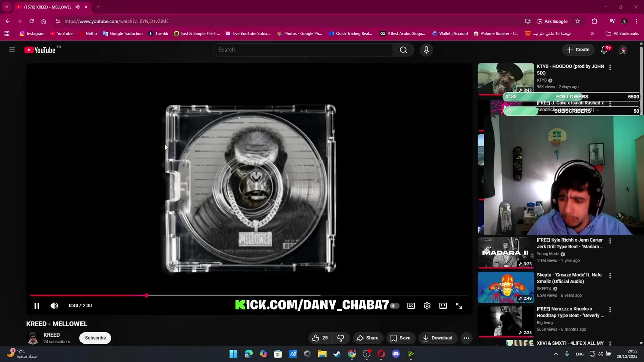Screen dimensions: 644x362
Task: Open Nemzzz x Knucks Hoodtrap beat title
Action: pyautogui.click(x=570, y=312)
